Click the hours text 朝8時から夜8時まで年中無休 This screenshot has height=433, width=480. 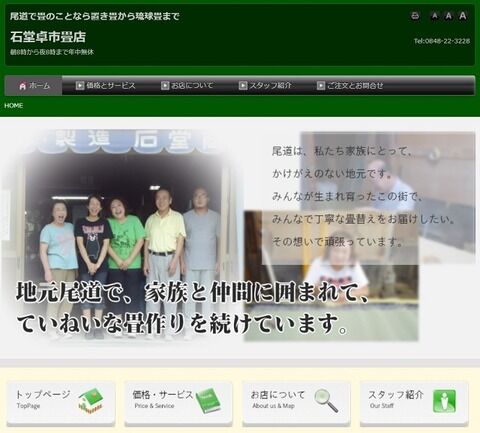pos(52,52)
